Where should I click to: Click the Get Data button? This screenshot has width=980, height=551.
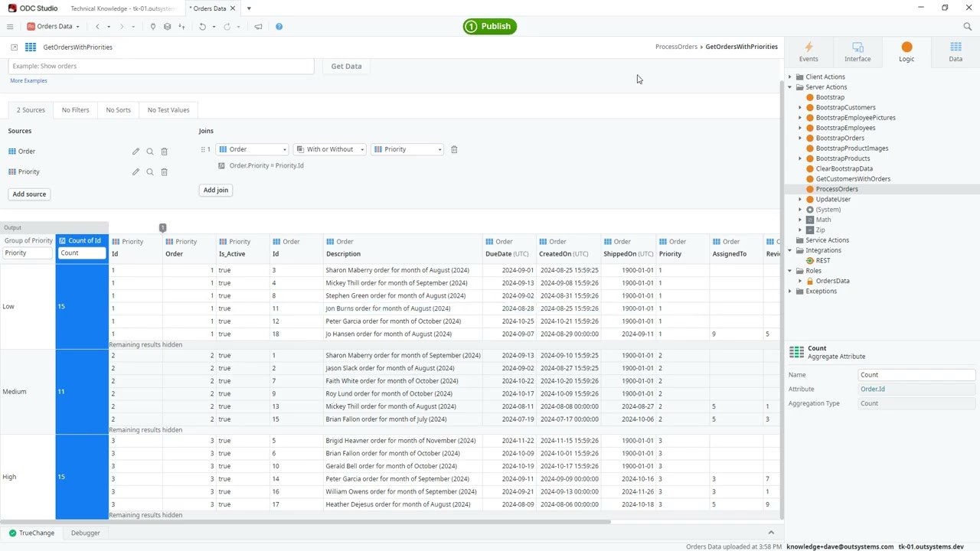point(346,67)
